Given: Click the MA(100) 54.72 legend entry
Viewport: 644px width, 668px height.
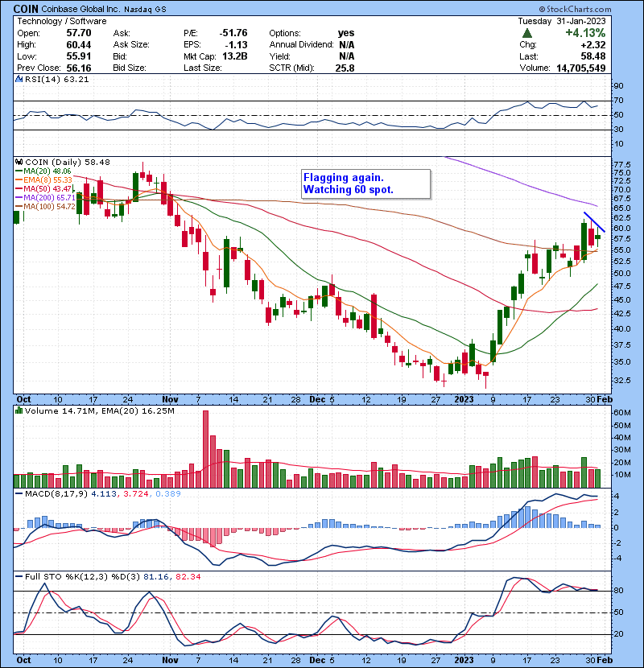Looking at the screenshot, I should [x=45, y=206].
